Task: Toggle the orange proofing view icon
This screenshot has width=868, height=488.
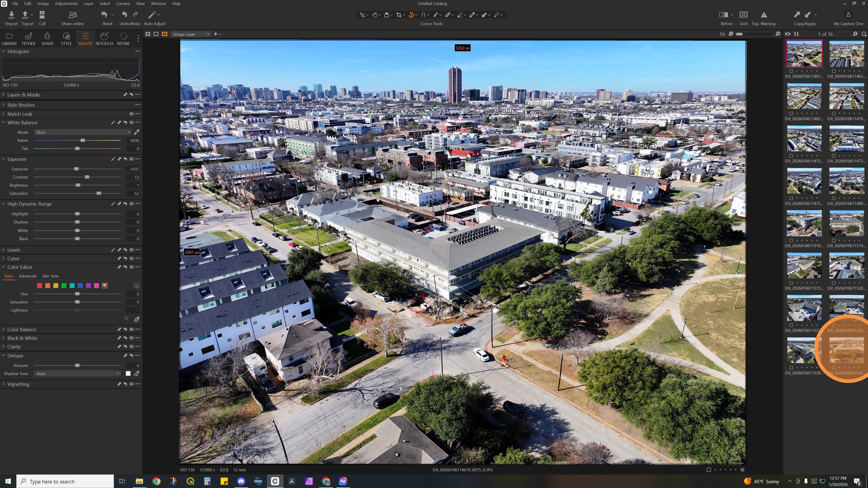Action: coord(164,34)
